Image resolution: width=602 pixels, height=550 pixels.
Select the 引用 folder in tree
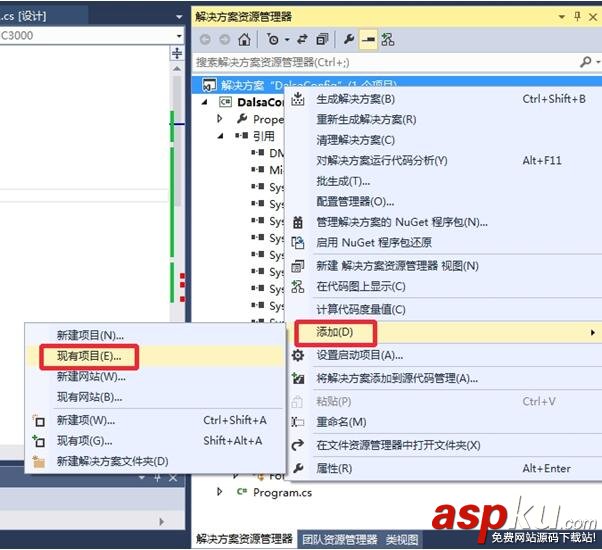264,136
